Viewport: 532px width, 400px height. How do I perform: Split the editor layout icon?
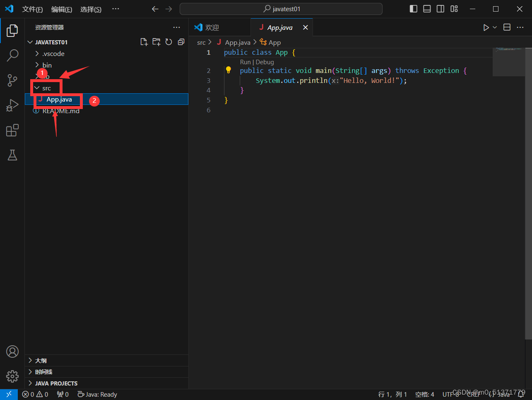click(x=507, y=27)
